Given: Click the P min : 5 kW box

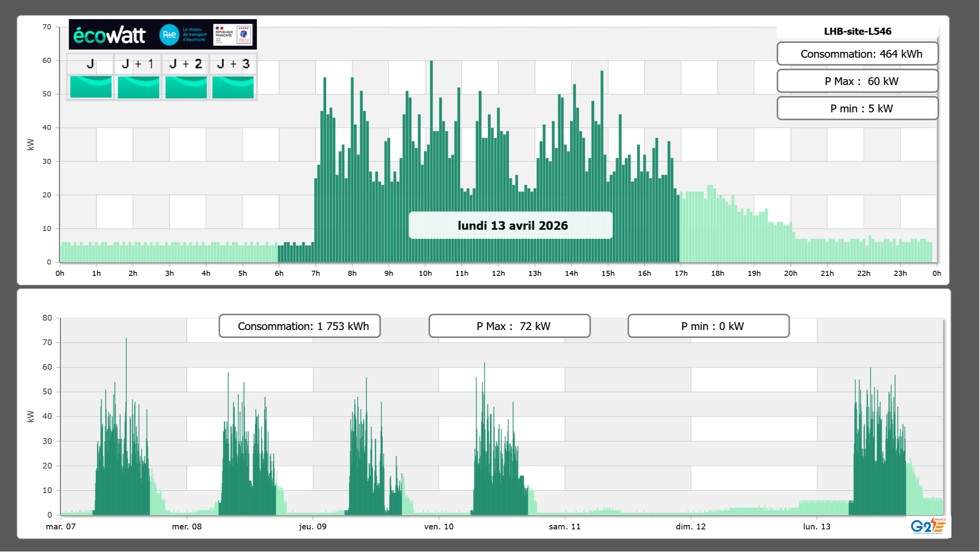Looking at the screenshot, I should [857, 108].
